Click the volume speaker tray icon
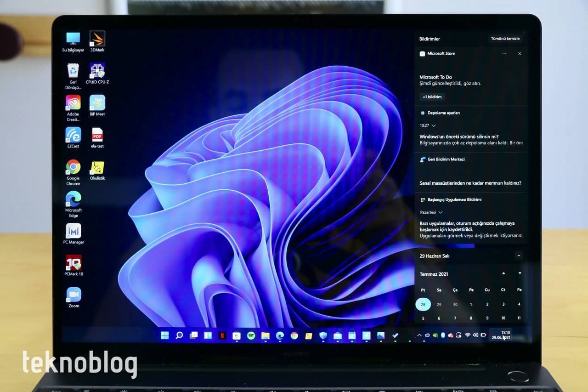Screen dimensions: 588x392 pyautogui.click(x=475, y=335)
